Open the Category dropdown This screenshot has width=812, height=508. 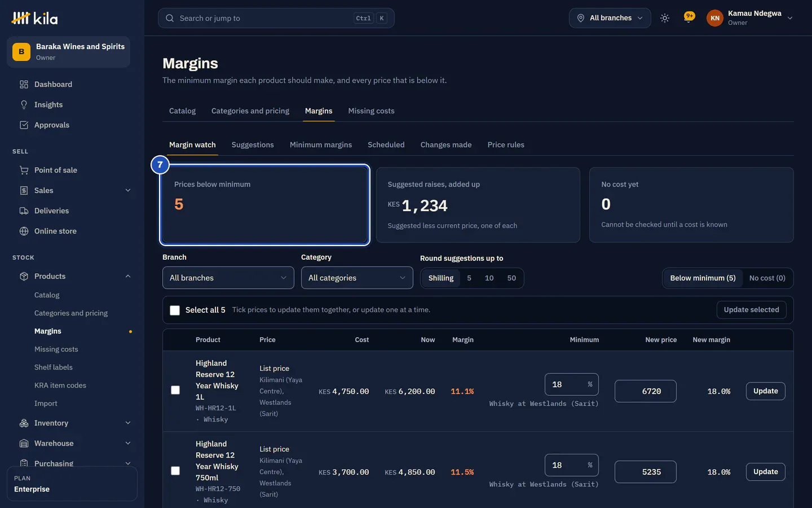357,278
